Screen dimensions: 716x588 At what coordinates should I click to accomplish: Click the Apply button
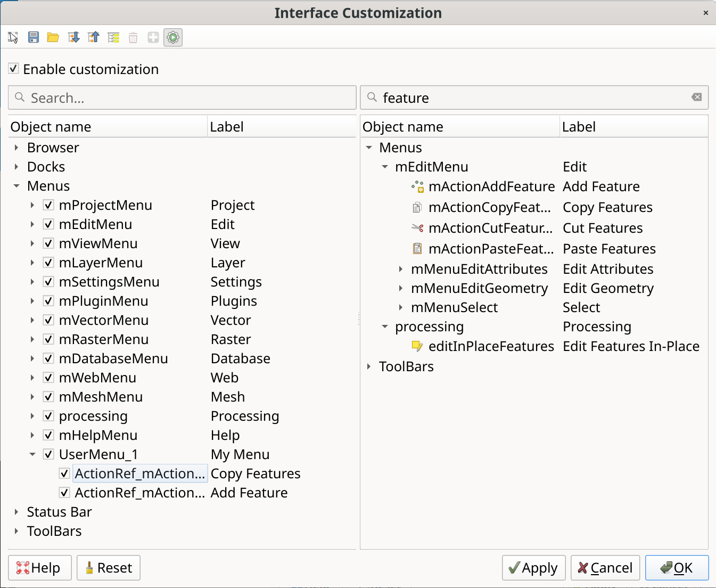pos(534,568)
